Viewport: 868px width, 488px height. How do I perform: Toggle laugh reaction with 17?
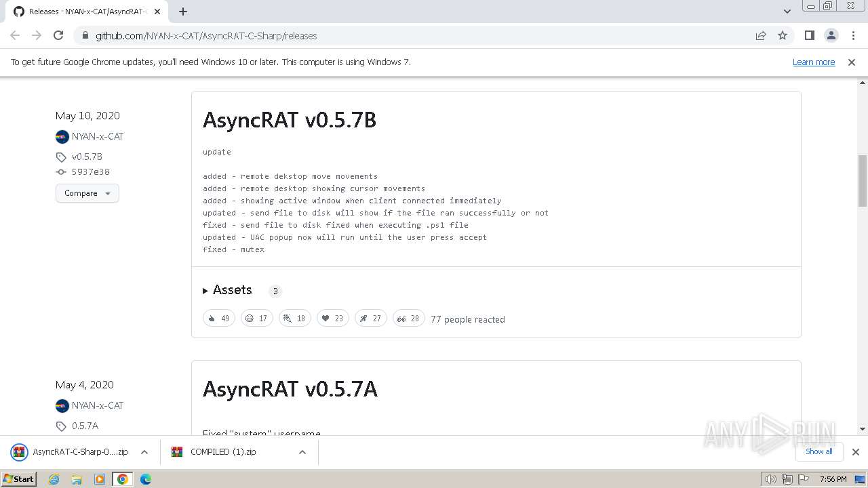coord(257,319)
